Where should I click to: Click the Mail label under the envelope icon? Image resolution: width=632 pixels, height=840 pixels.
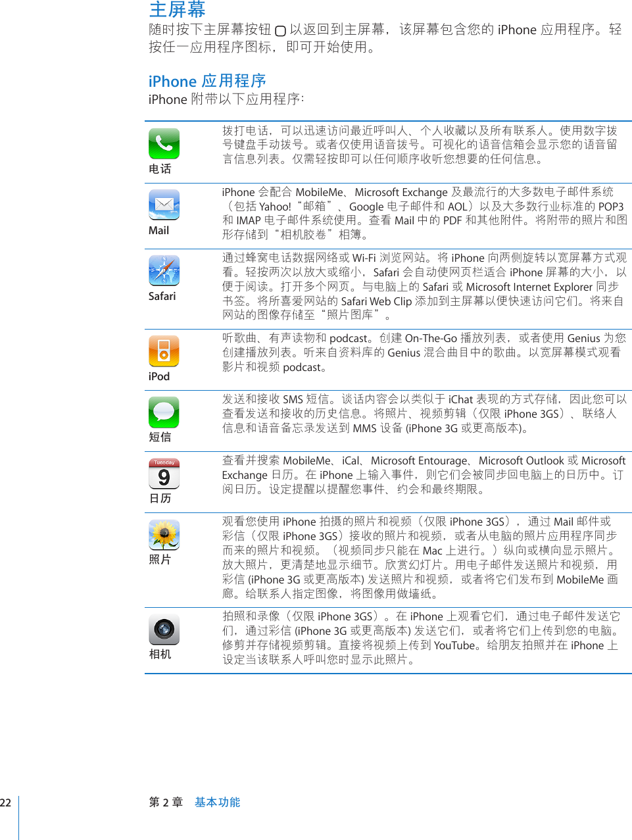click(x=158, y=230)
